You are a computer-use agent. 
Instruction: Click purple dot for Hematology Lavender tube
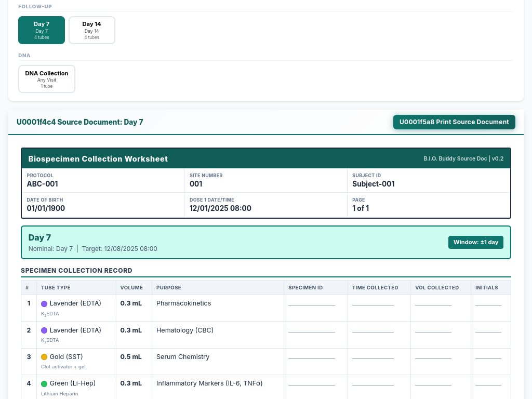(x=44, y=330)
